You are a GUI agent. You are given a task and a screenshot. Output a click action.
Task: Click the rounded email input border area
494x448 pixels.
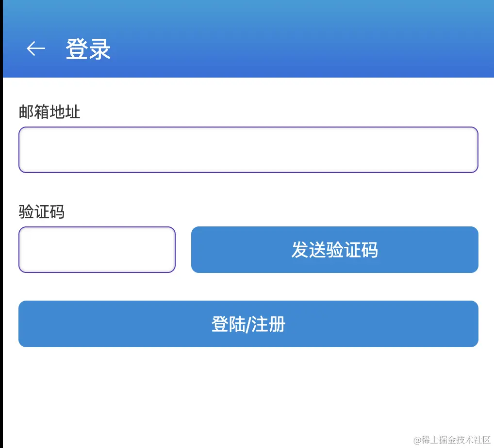coord(248,149)
